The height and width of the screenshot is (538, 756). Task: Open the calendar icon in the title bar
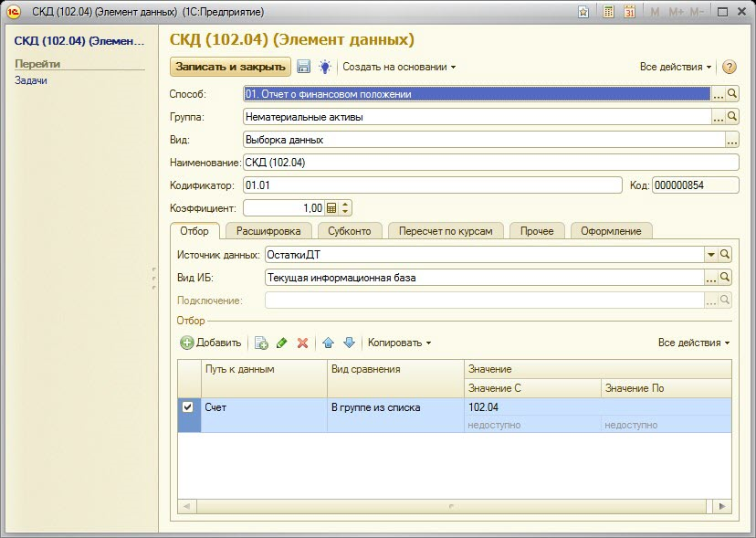pyautogui.click(x=630, y=12)
